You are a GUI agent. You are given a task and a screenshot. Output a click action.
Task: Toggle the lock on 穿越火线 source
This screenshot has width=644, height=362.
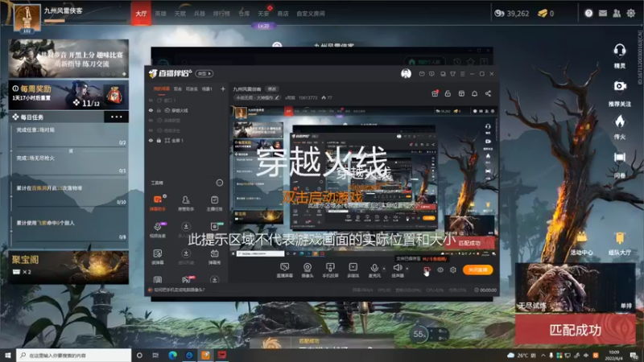[x=159, y=110]
